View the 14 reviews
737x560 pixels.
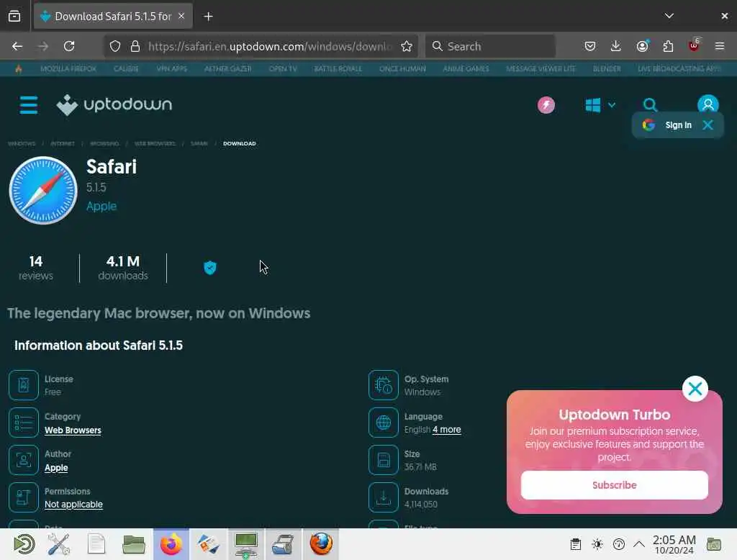[x=36, y=268]
